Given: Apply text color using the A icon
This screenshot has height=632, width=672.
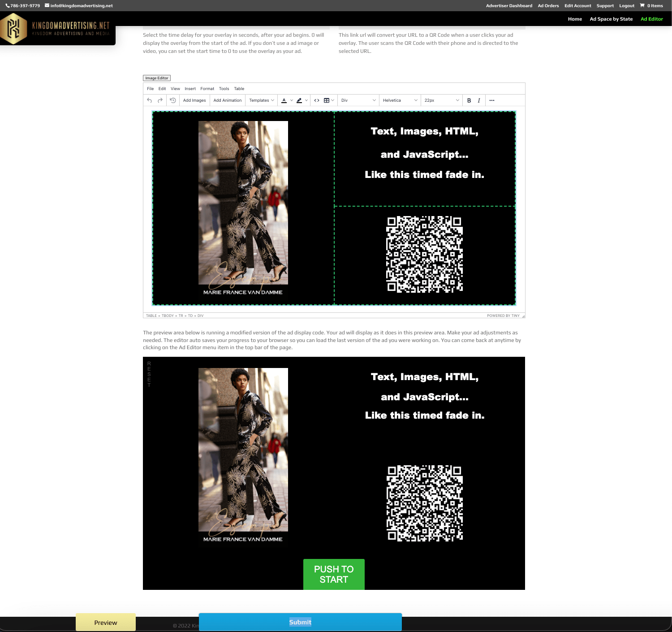Looking at the screenshot, I should tap(284, 100).
